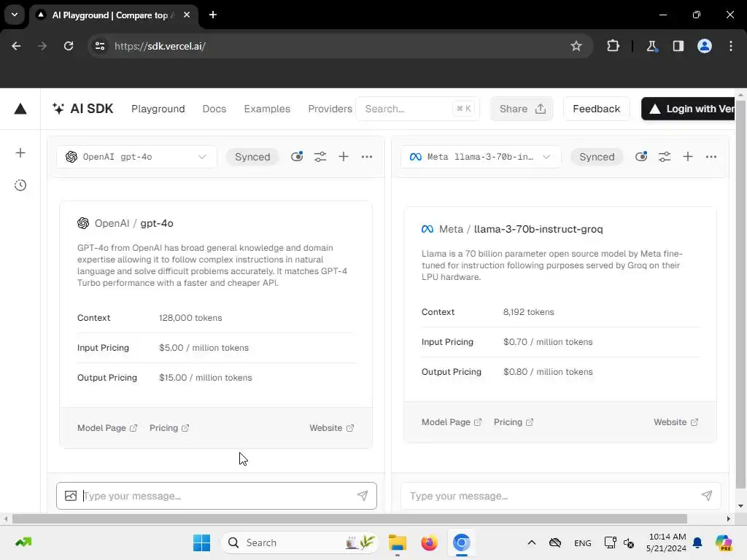The image size is (747, 560).
Task: Open Chrome's three-dot menu
Action: point(731,46)
